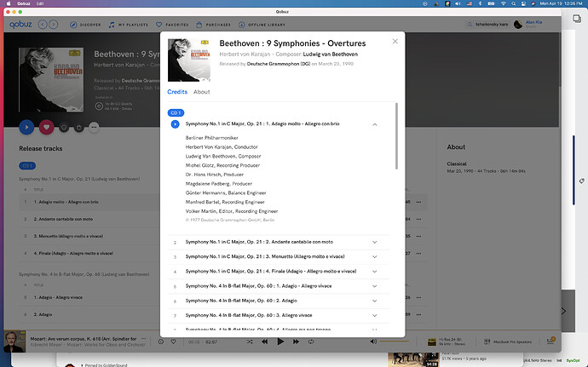Select track 4. Finale in release tracks
This screenshot has width=588, height=367.
(x=73, y=254)
